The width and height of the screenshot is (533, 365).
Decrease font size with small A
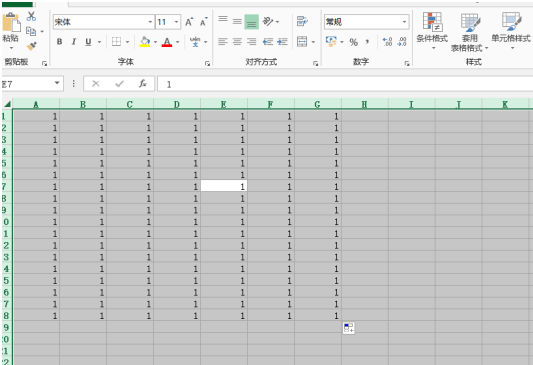point(204,22)
